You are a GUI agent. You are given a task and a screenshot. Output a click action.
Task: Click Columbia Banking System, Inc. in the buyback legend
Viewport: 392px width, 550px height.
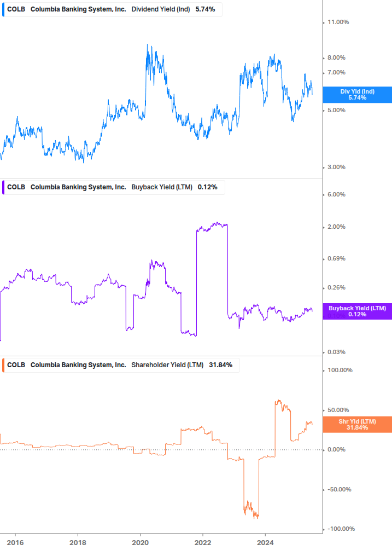(78, 187)
